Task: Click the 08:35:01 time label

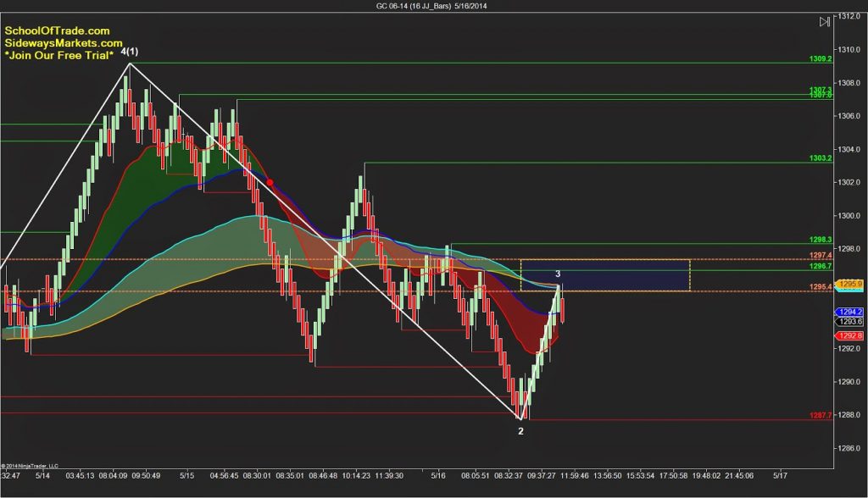Action: coord(290,475)
